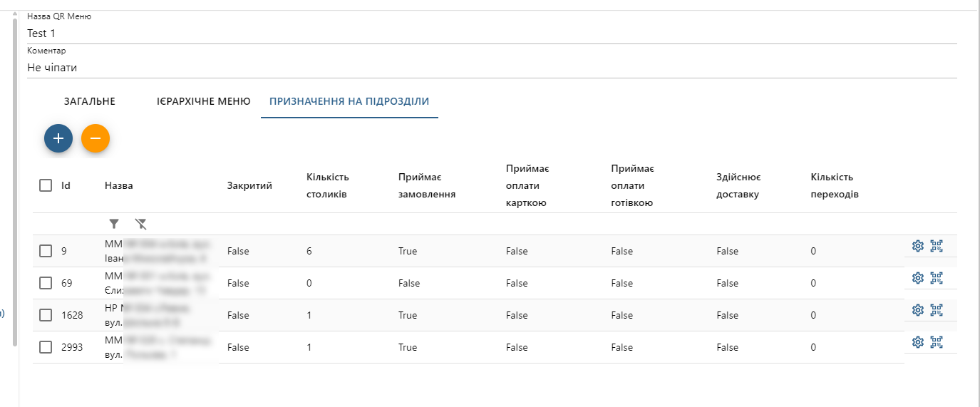Image resolution: width=980 pixels, height=407 pixels.
Task: Open the Ієрархічне меню tab
Action: pos(204,101)
